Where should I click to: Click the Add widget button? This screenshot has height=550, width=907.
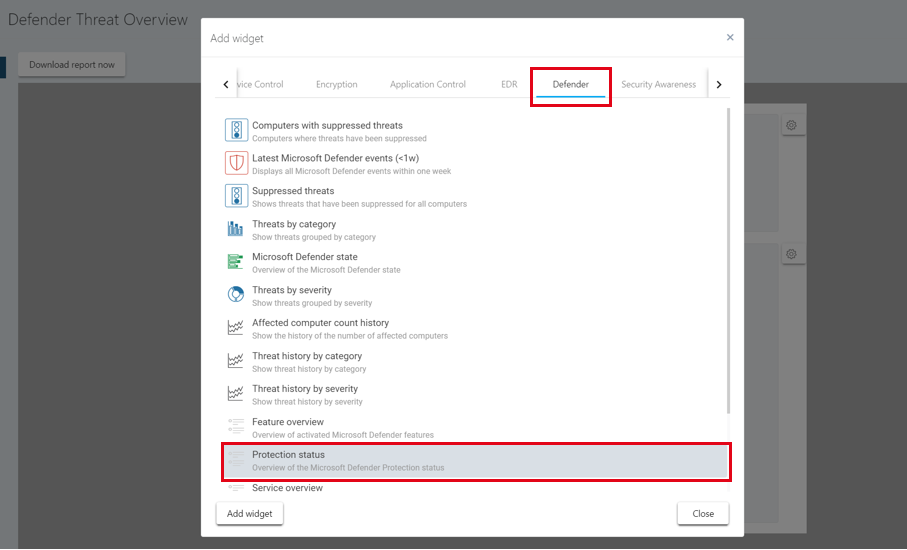click(x=249, y=514)
